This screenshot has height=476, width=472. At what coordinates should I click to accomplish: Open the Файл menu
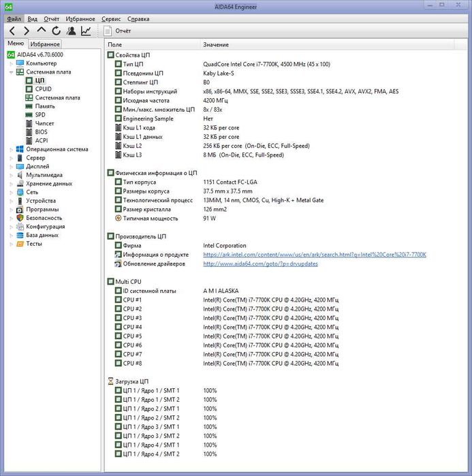pyautogui.click(x=14, y=19)
